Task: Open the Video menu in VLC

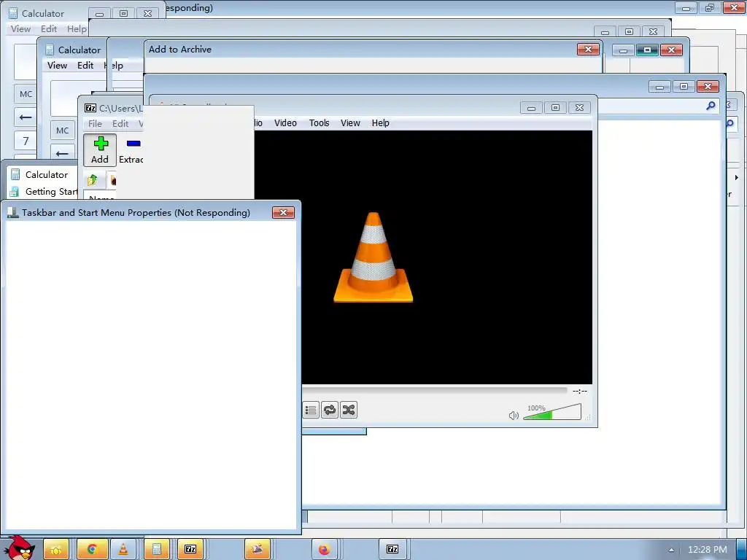Action: [x=285, y=122]
